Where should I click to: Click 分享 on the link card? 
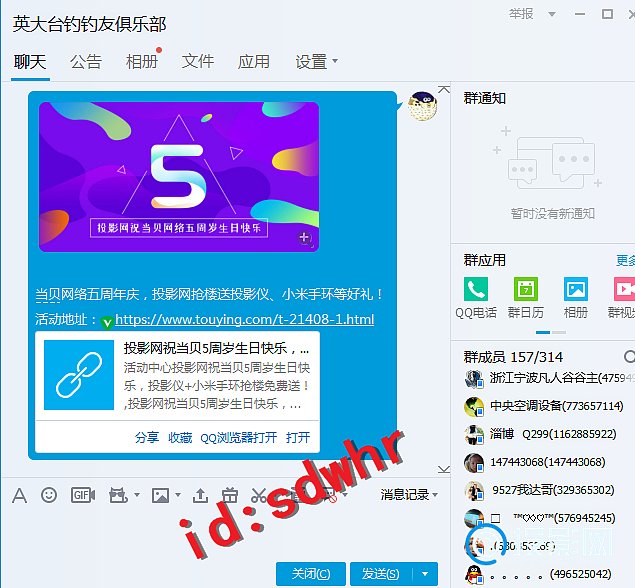tap(147, 437)
